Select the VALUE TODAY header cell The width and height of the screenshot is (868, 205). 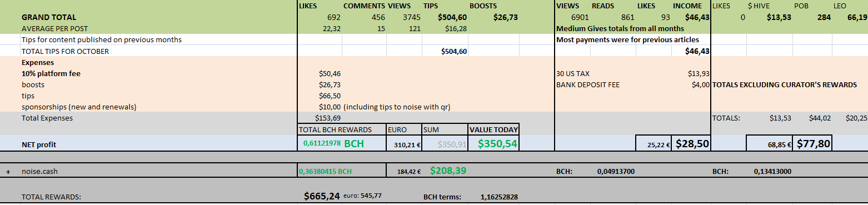tap(493, 129)
